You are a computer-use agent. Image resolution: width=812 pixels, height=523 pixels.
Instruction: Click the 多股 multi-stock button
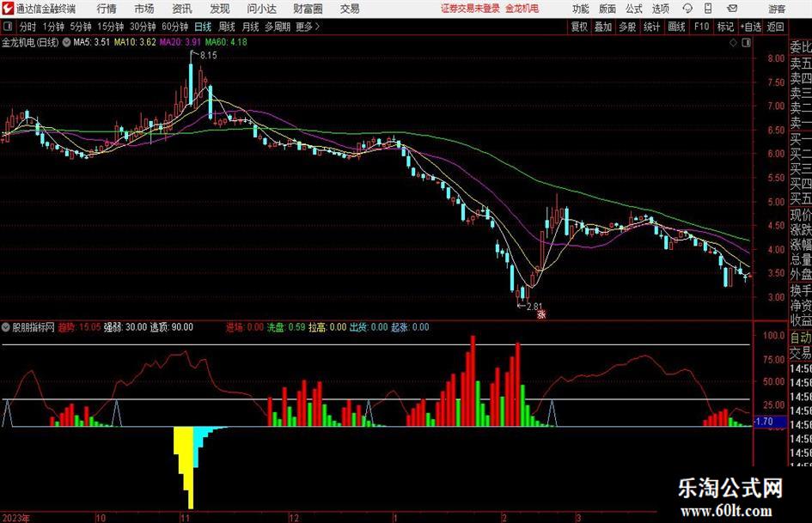click(627, 27)
